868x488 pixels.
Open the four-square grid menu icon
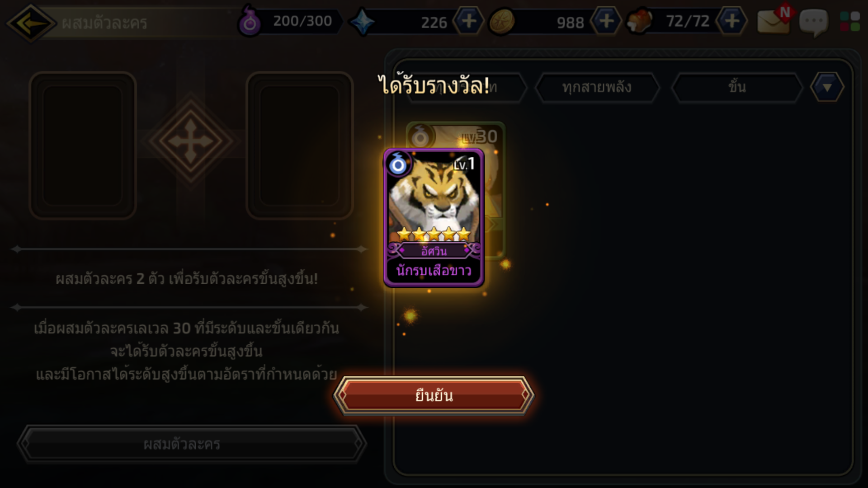point(850,21)
